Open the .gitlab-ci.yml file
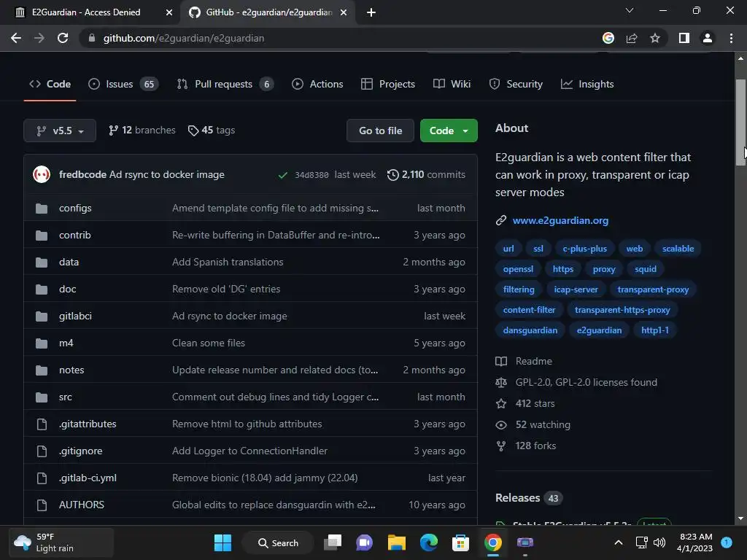This screenshot has width=747, height=560. 88,478
